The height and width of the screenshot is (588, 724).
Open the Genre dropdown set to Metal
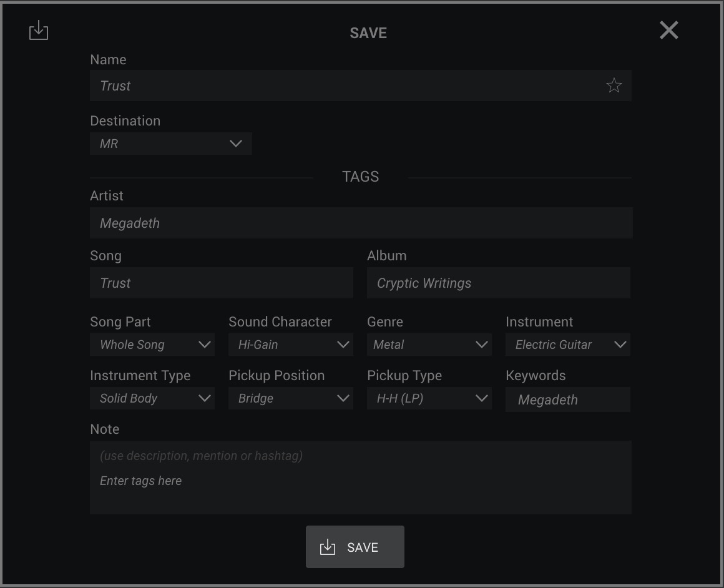[429, 345]
